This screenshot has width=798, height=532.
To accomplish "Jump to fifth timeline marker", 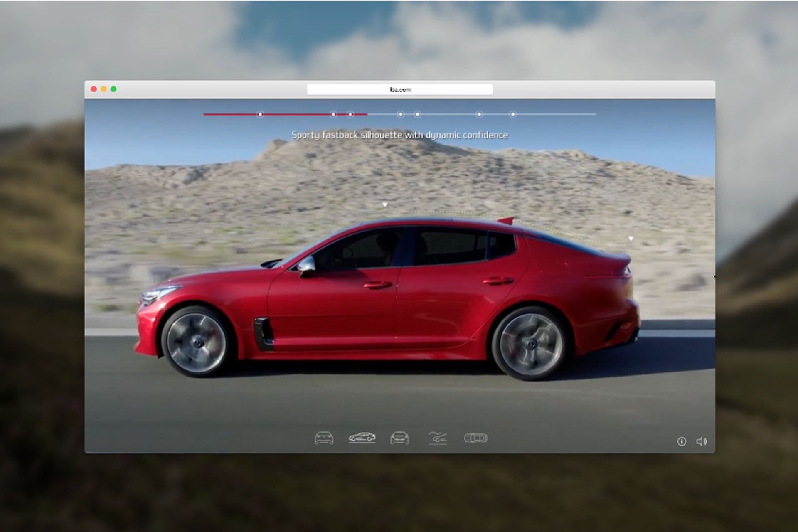I will click(417, 114).
